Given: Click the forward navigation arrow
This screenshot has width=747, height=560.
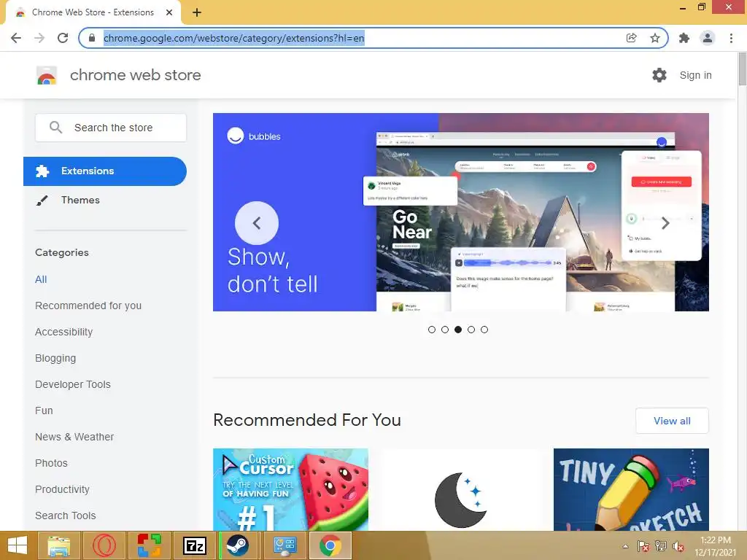Looking at the screenshot, I should click(x=39, y=38).
